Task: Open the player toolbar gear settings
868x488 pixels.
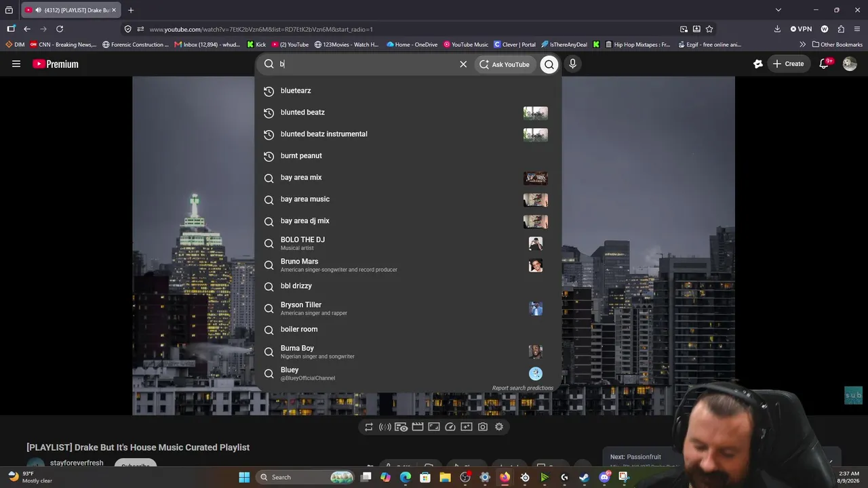Action: (499, 427)
